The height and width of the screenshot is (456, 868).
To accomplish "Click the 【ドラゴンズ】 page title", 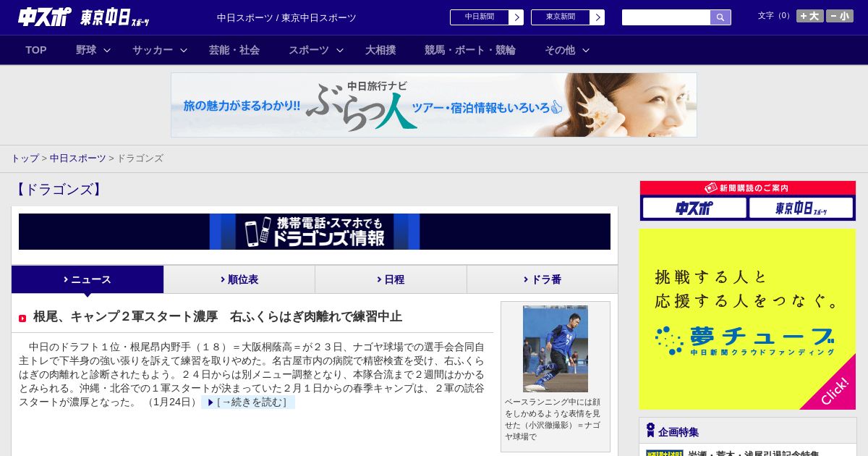I will [x=58, y=190].
